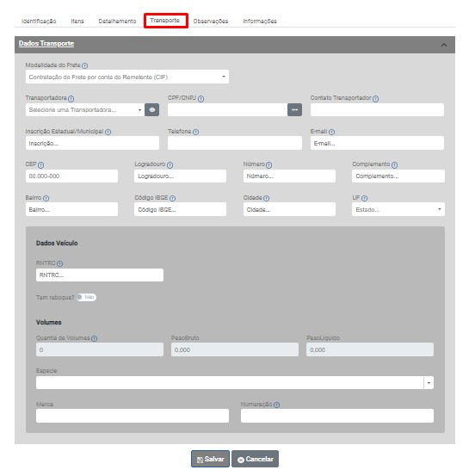The width and height of the screenshot is (475, 476).
Task: Toggle the Tem reboque switch
Action: [86, 297]
